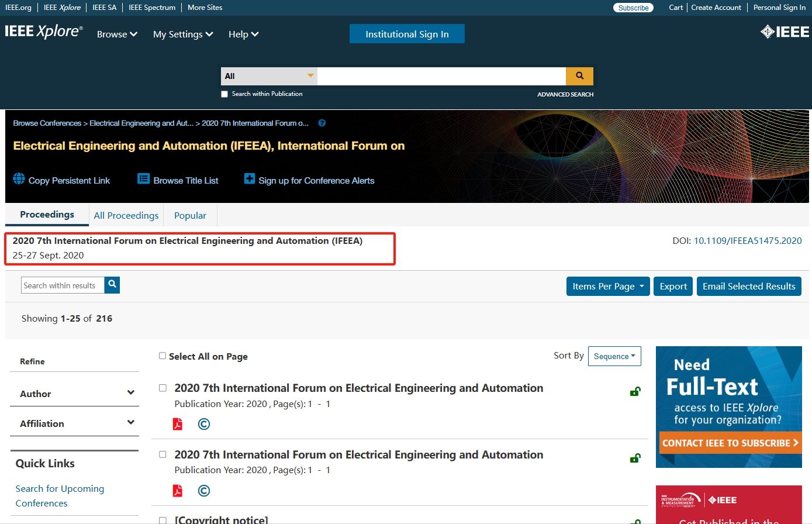Click the help question mark icon near breadcrumb
The height and width of the screenshot is (524, 812).
(322, 123)
